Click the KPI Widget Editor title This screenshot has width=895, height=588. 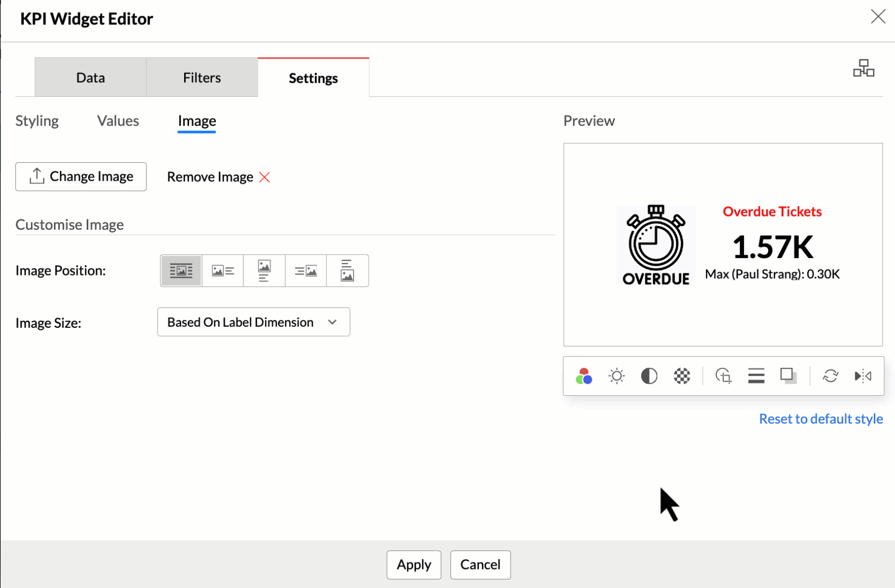(87, 19)
